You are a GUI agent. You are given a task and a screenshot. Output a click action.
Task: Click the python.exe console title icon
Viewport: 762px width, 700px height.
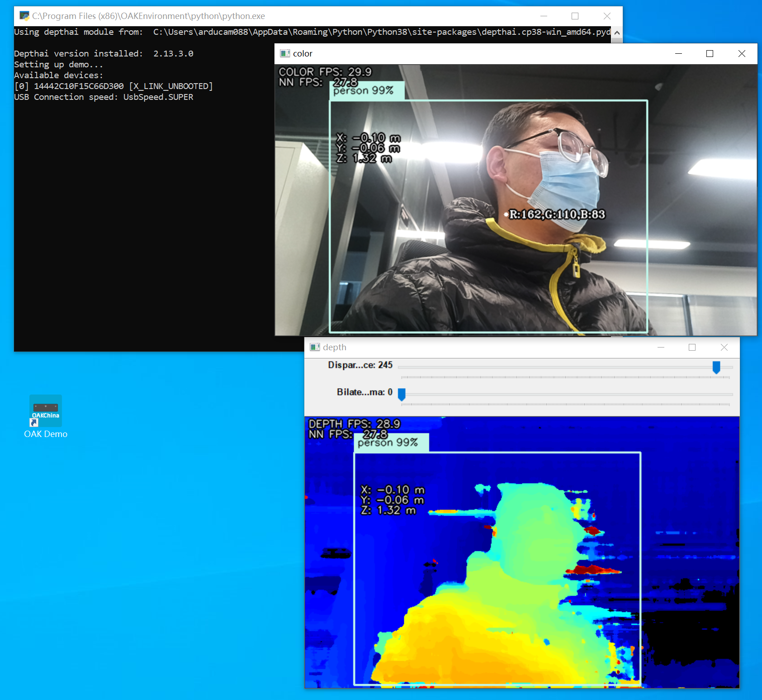click(24, 16)
